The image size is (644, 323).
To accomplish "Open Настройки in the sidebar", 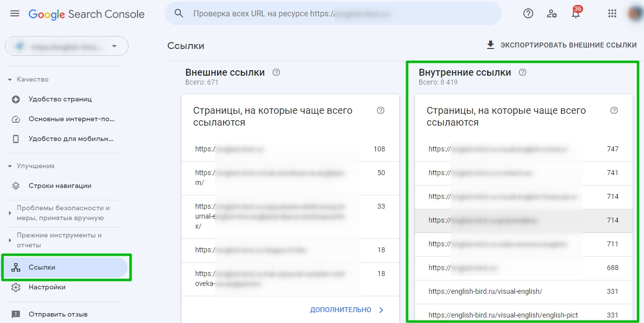I will click(x=47, y=287).
